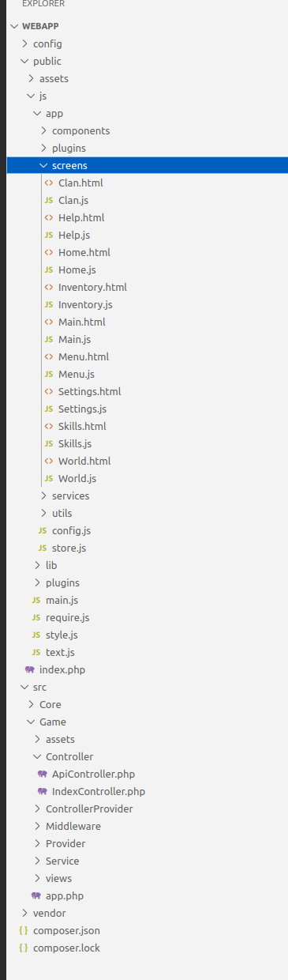Click the PHP icon beside ApiController.php
Screen dimensions: 288x980
pos(43,774)
